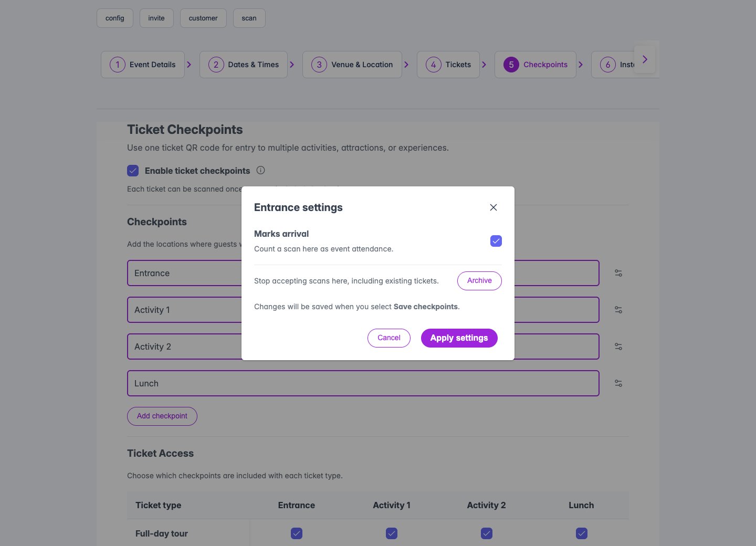Image resolution: width=756 pixels, height=546 pixels.
Task: Select step 5 Checkpoints
Action: [535, 65]
